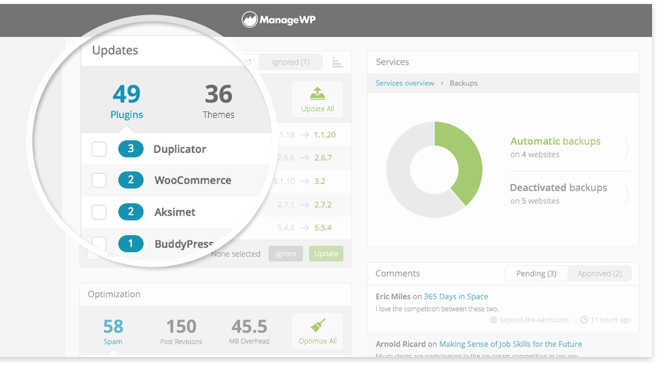Check the WooCommerce plugin checkbox
The width and height of the screenshot is (658, 365).
(x=99, y=180)
